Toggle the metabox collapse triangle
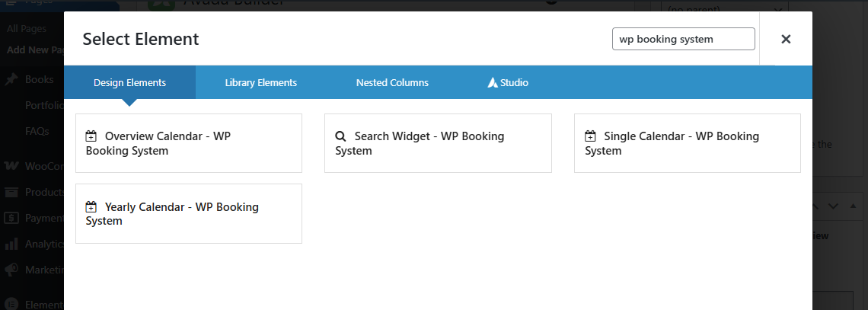Image resolution: width=868 pixels, height=310 pixels. [x=853, y=206]
